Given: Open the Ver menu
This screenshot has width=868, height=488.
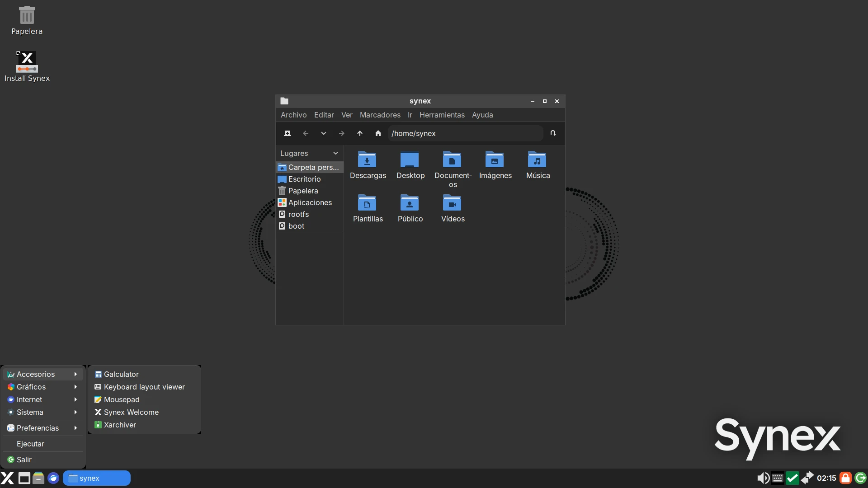Looking at the screenshot, I should pos(347,115).
